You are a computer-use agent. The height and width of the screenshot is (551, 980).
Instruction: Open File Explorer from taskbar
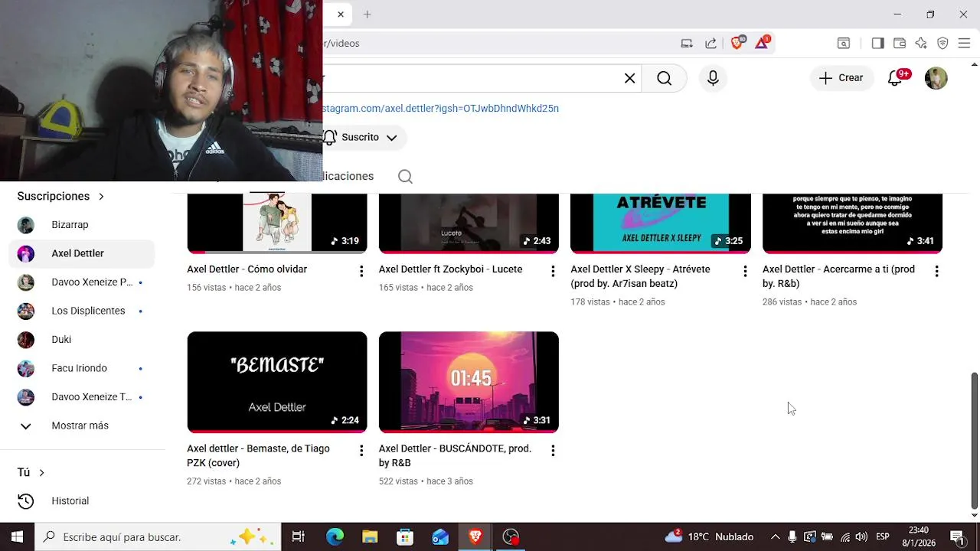pyautogui.click(x=370, y=537)
